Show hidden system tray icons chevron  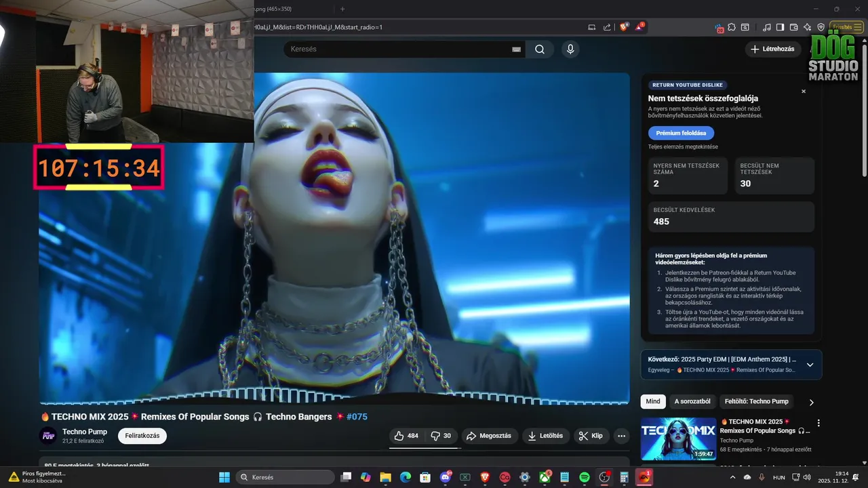(x=732, y=477)
